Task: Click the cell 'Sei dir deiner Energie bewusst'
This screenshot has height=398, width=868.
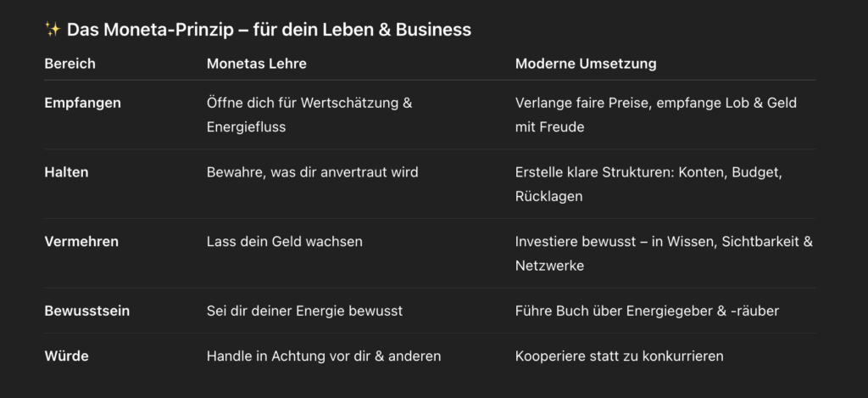Action: [304, 311]
